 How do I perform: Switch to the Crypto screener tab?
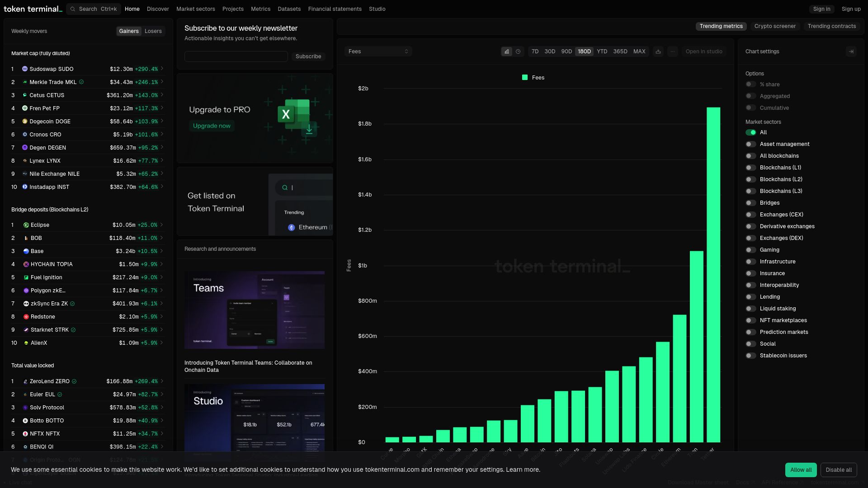pyautogui.click(x=775, y=26)
